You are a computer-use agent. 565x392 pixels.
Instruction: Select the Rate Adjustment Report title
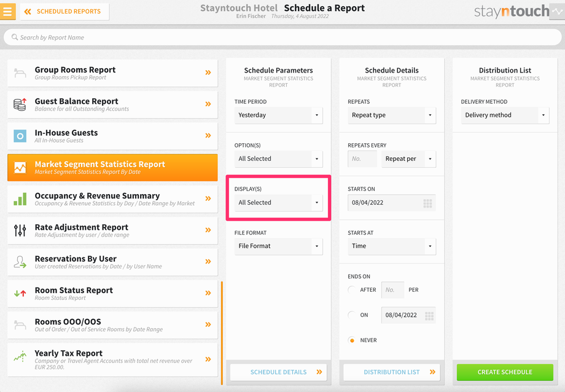[x=82, y=227]
